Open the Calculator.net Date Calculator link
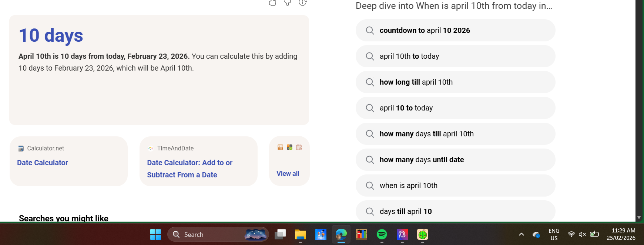This screenshot has height=245, width=644. (43, 163)
